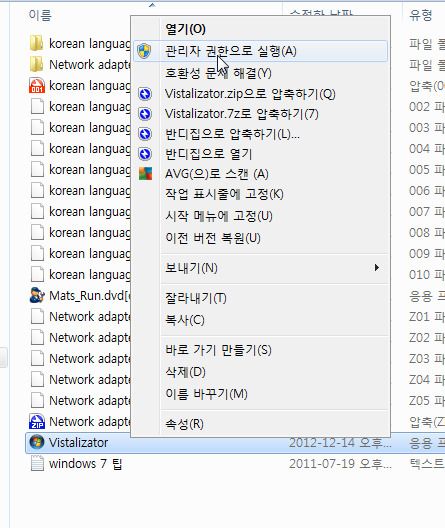Sort files by the 이름 column header

[x=40, y=15]
